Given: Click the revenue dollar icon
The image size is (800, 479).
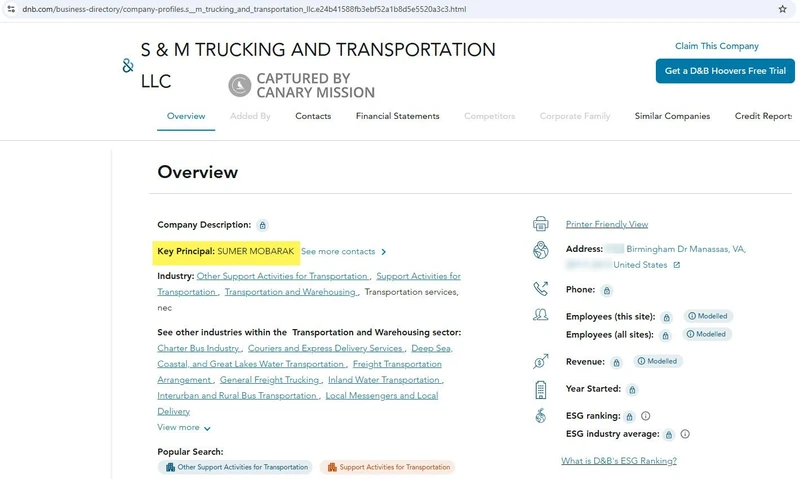Looking at the screenshot, I should click(540, 361).
